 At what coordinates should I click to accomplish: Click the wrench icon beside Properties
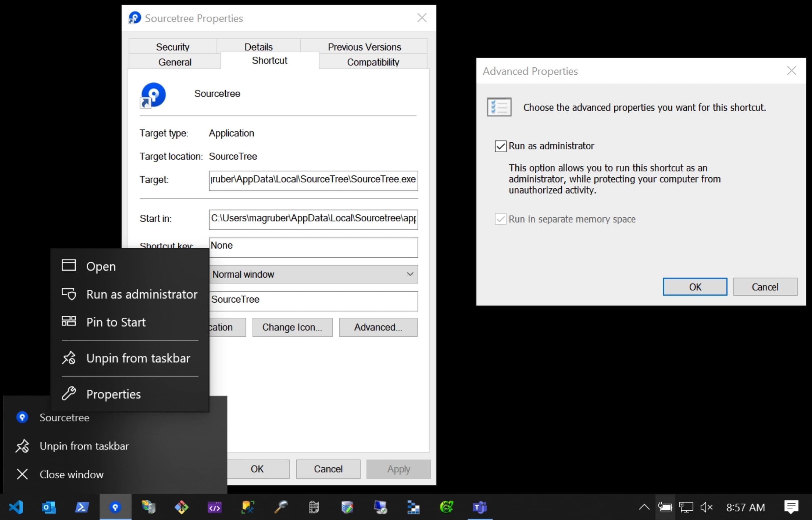[69, 393]
